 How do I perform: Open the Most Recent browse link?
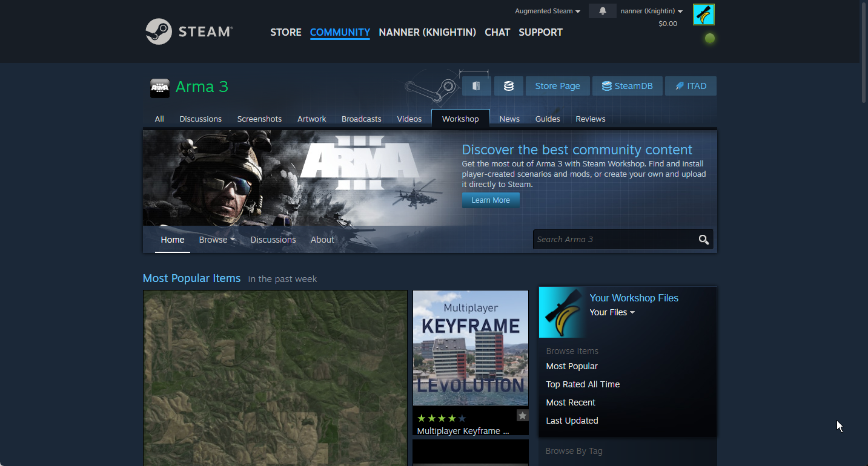pos(571,402)
